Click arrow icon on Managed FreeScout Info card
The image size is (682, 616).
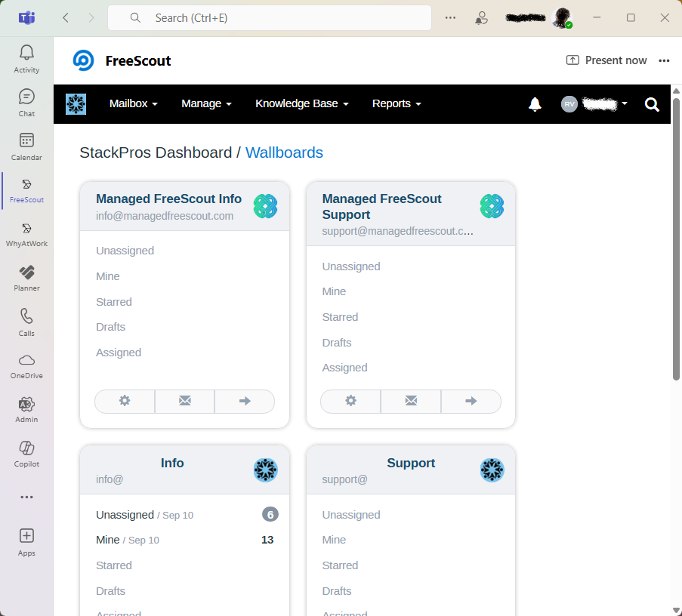245,401
